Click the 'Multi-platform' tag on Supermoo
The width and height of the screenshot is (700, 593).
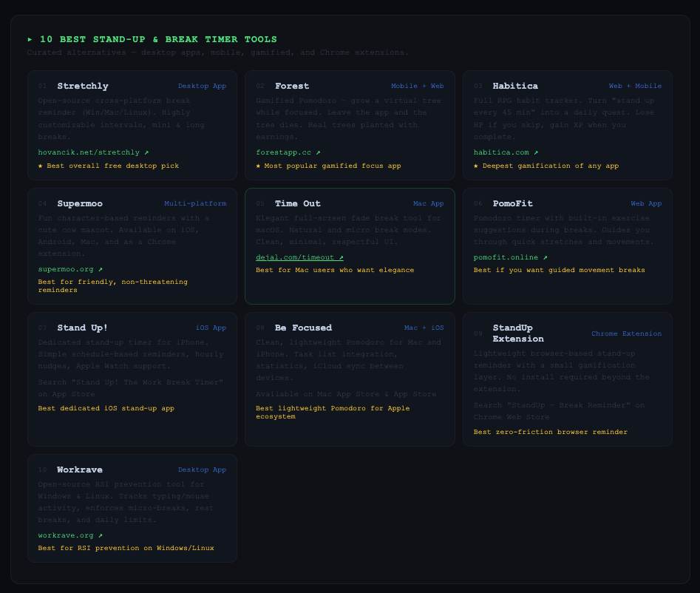click(x=196, y=203)
